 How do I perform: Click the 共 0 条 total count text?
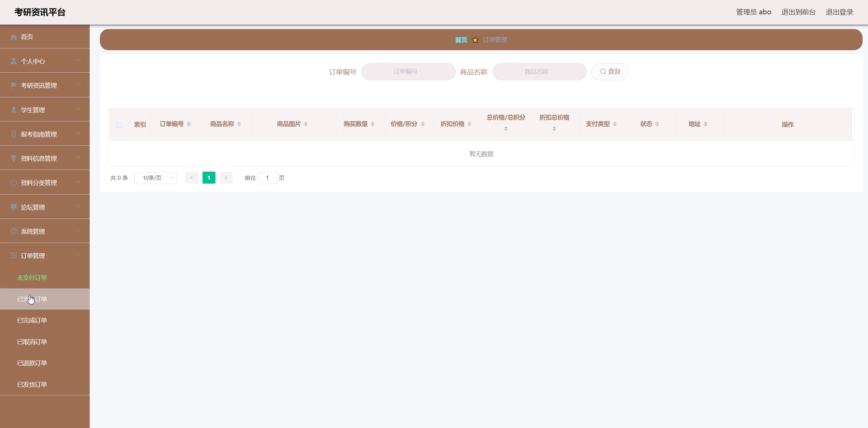click(x=119, y=178)
